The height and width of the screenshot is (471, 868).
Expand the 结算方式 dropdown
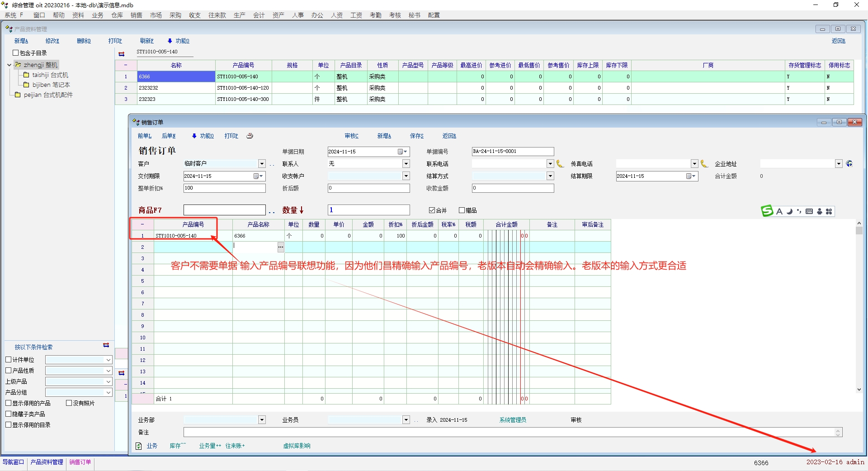pos(550,176)
